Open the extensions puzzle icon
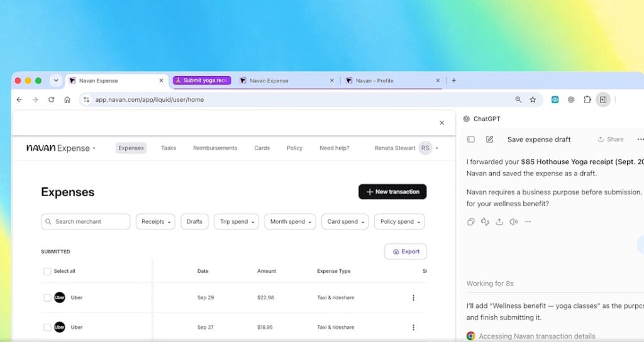This screenshot has width=644, height=342. point(587,99)
